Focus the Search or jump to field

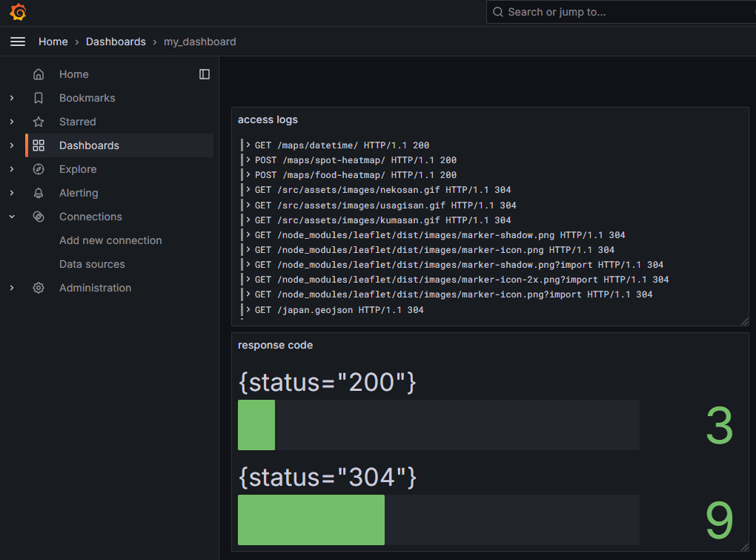(622, 12)
